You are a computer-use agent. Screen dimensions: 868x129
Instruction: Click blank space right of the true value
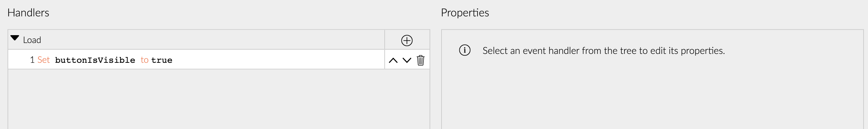point(277,60)
